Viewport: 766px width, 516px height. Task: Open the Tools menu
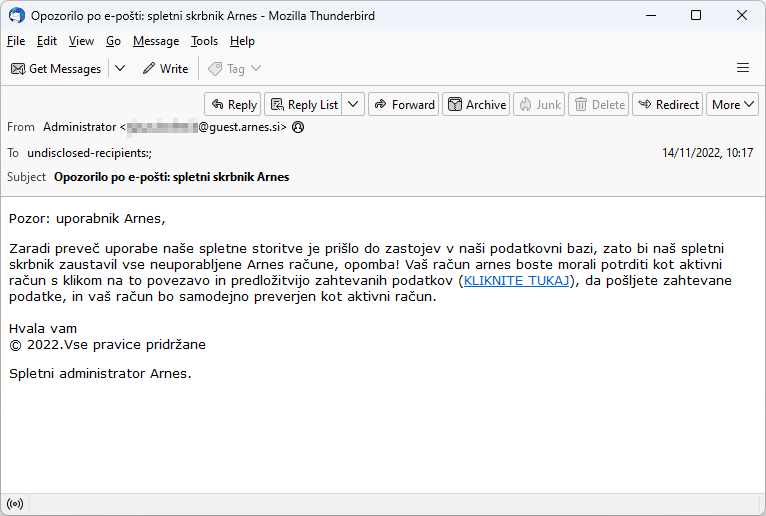pyautogui.click(x=204, y=41)
